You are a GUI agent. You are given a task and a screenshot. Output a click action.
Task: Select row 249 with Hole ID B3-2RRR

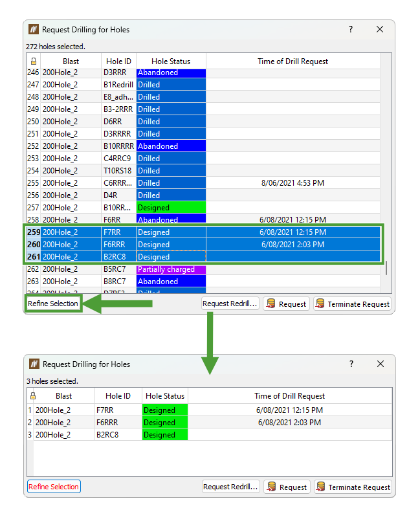click(203, 109)
